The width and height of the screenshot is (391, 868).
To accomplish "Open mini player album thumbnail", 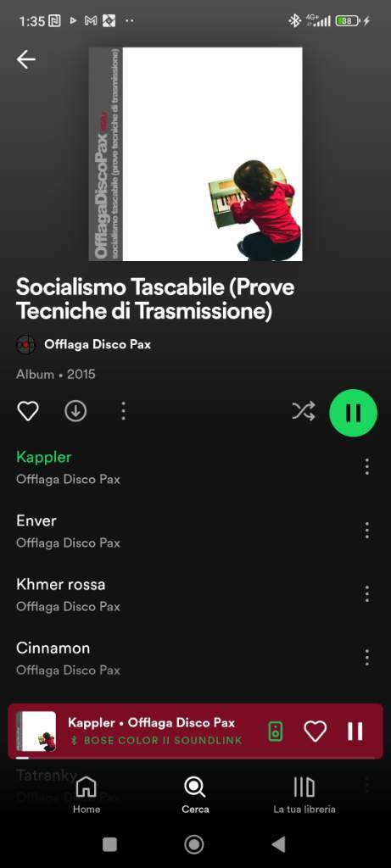I will (36, 732).
